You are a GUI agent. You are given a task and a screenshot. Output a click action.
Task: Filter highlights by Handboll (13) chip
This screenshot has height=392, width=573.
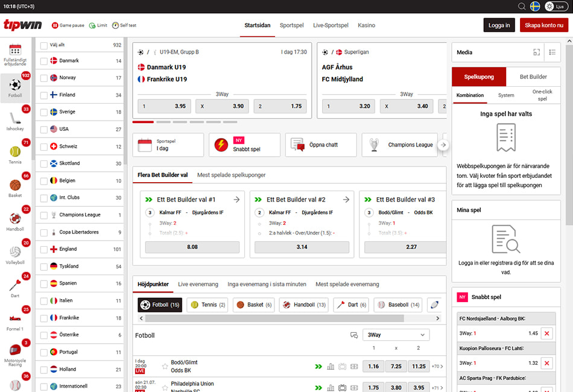303,305
